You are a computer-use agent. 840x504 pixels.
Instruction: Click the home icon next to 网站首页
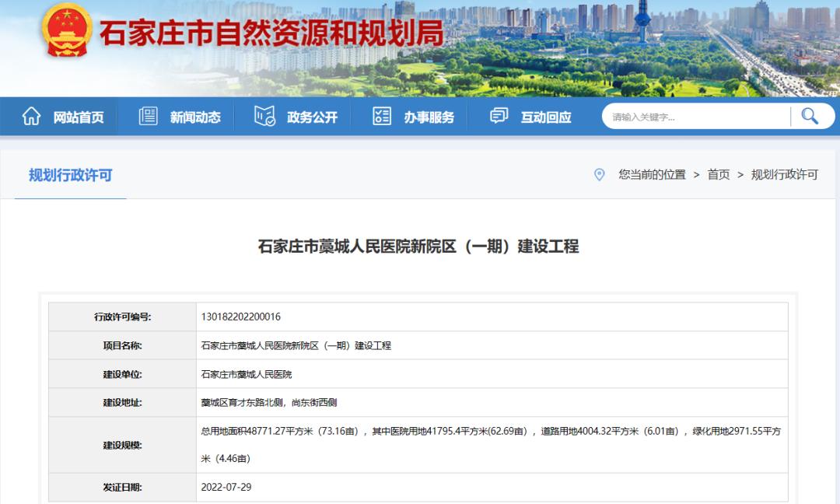[31, 115]
